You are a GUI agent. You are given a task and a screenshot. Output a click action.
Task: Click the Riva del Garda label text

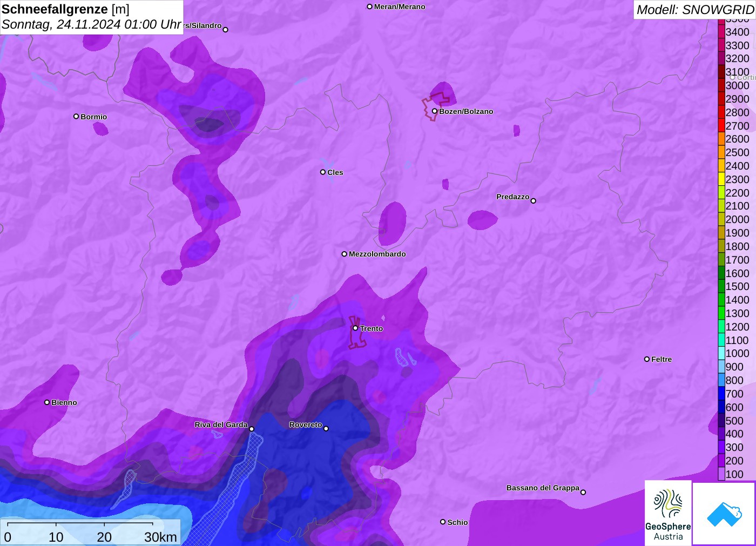[221, 424]
